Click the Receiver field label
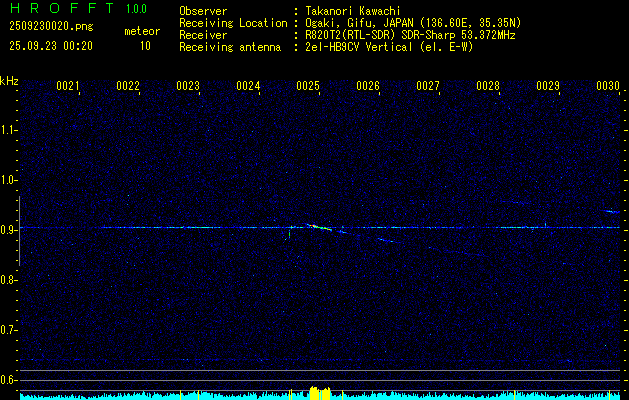 click(x=203, y=35)
